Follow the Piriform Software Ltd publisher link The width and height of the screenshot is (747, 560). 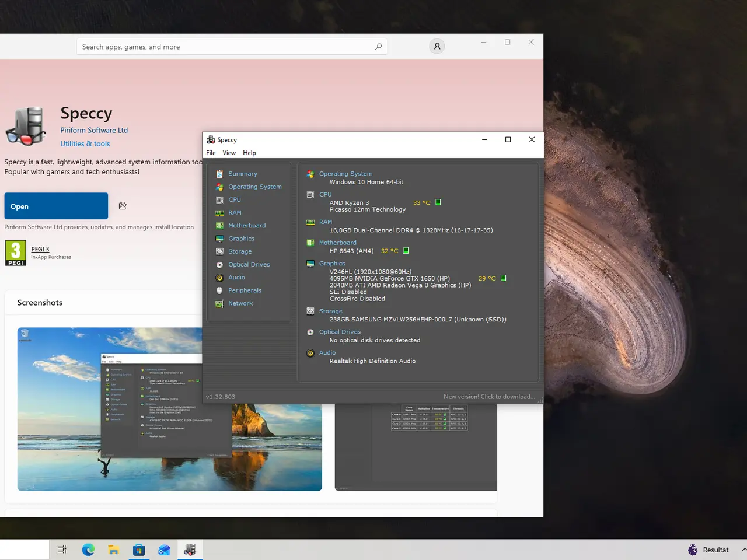coord(94,130)
